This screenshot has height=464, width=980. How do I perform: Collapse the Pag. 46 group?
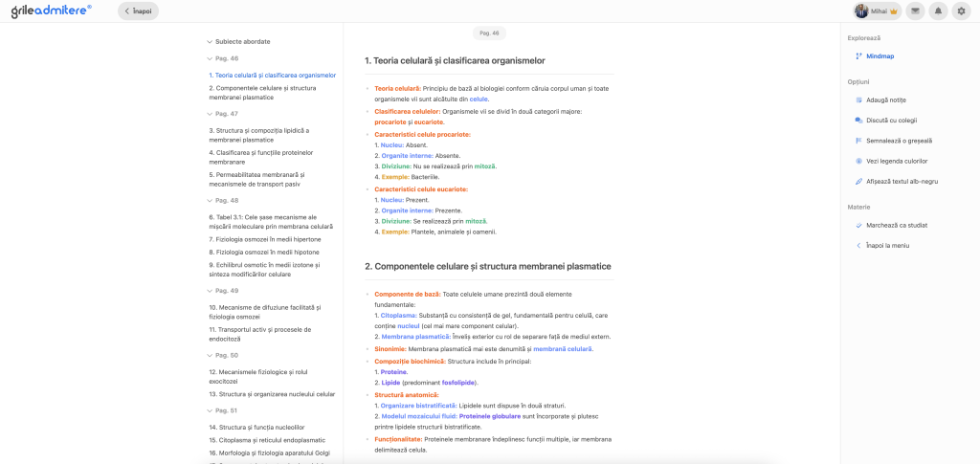(x=210, y=58)
